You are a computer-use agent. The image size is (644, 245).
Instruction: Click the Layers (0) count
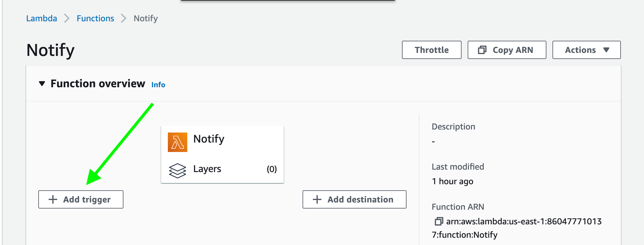coord(272,169)
